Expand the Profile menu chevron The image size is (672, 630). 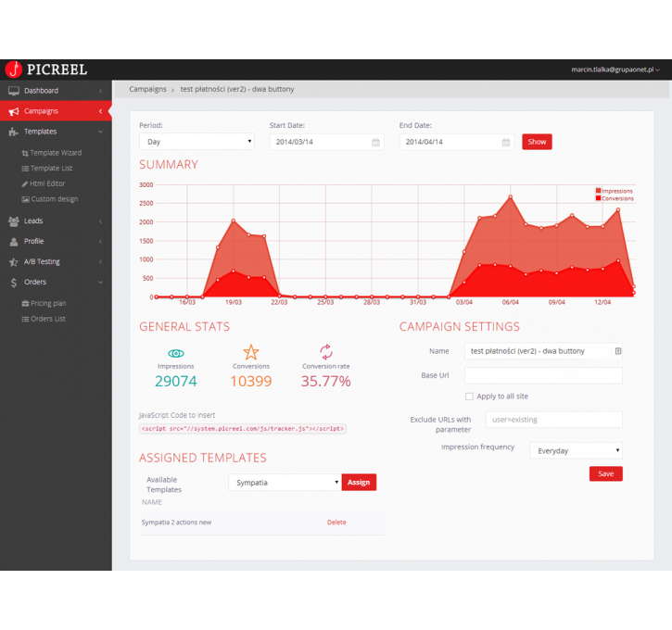100,242
